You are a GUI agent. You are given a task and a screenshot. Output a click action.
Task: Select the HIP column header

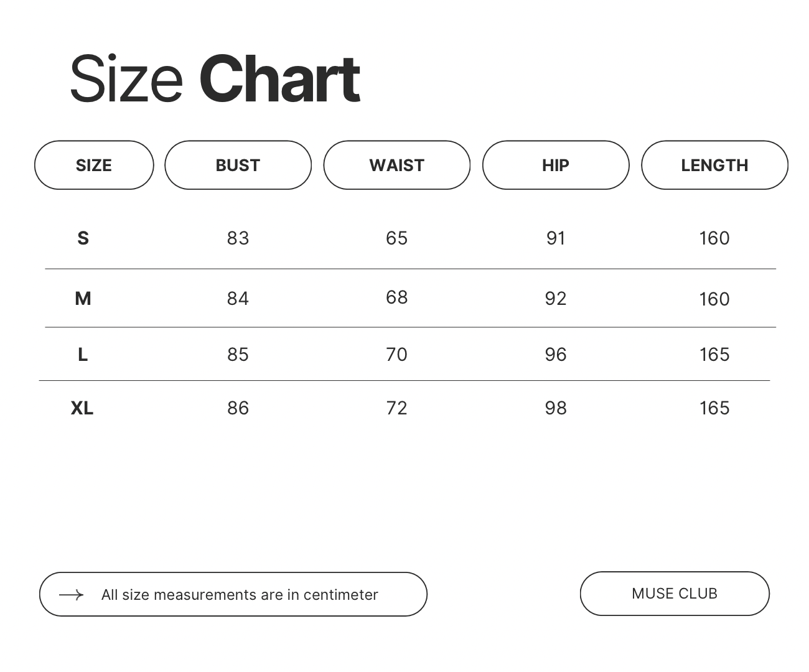pyautogui.click(x=555, y=165)
